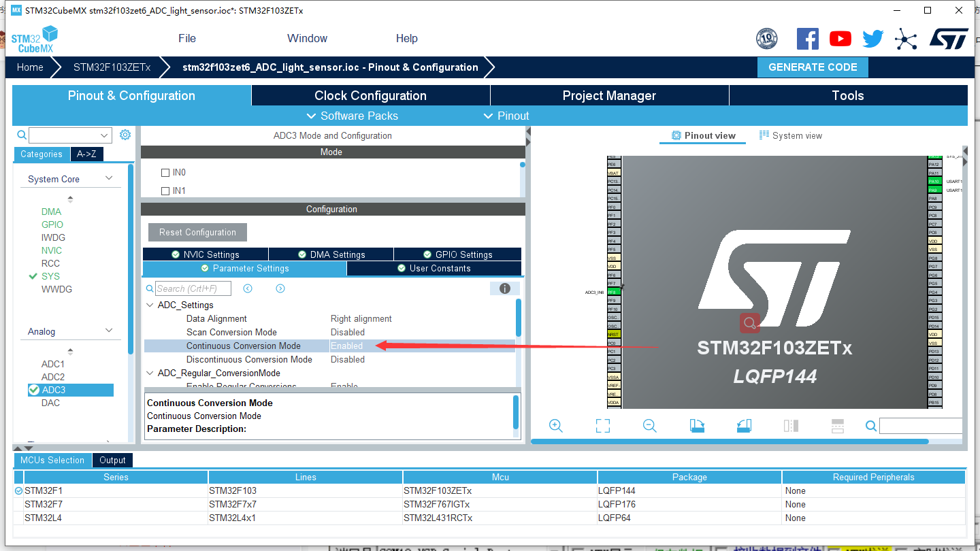
Task: Zoom in on the chip pinout
Action: click(556, 426)
